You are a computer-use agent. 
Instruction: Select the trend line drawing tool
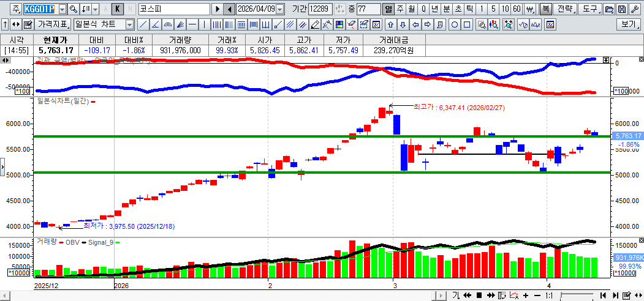click(143, 25)
